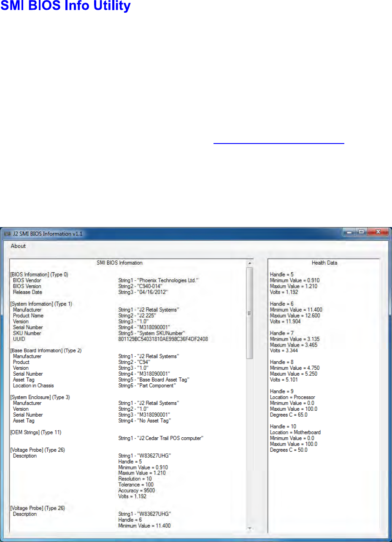Click 'Maximum Value = 3.465' in Health Data

tap(294, 345)
